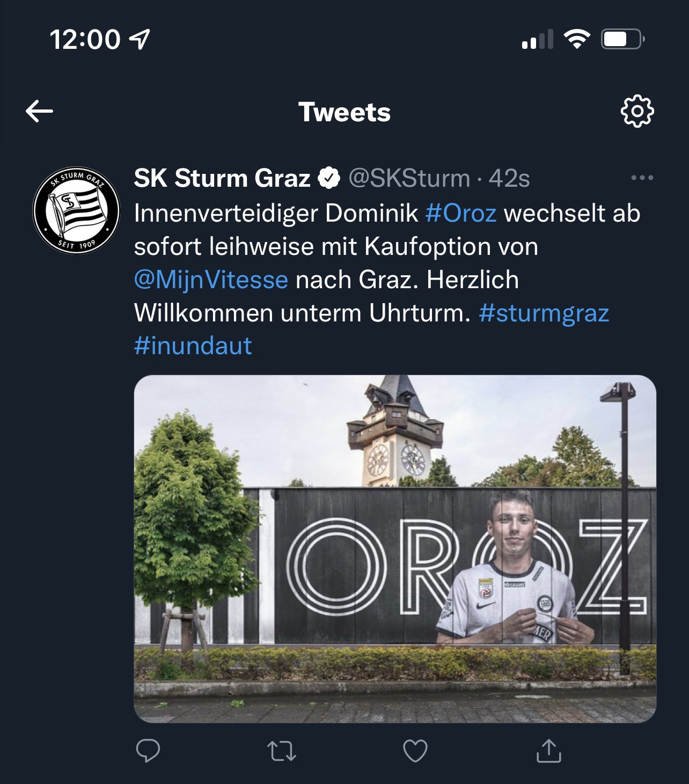689x784 pixels.
Task: Open the #sturmgraz hashtag
Action: (544, 313)
